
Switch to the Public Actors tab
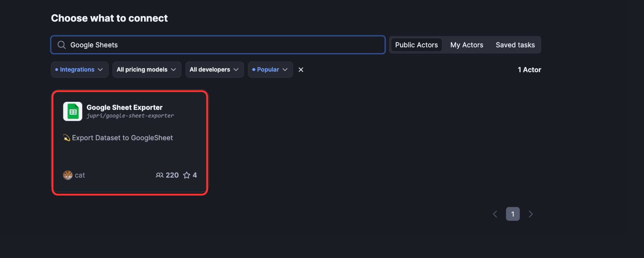point(416,45)
